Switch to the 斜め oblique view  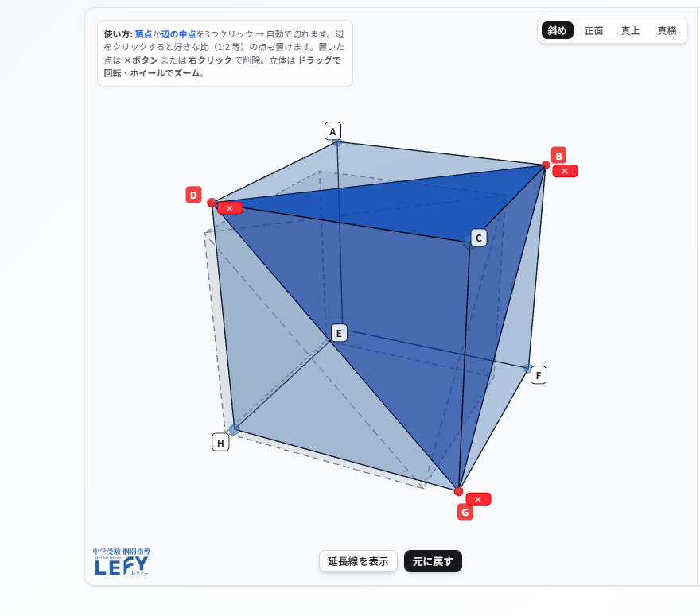pyautogui.click(x=557, y=30)
